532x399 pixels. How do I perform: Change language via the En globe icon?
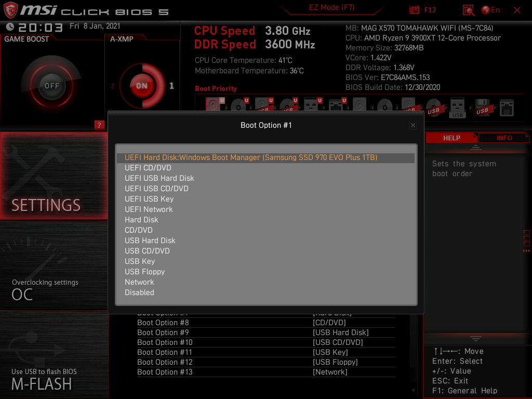click(x=490, y=10)
